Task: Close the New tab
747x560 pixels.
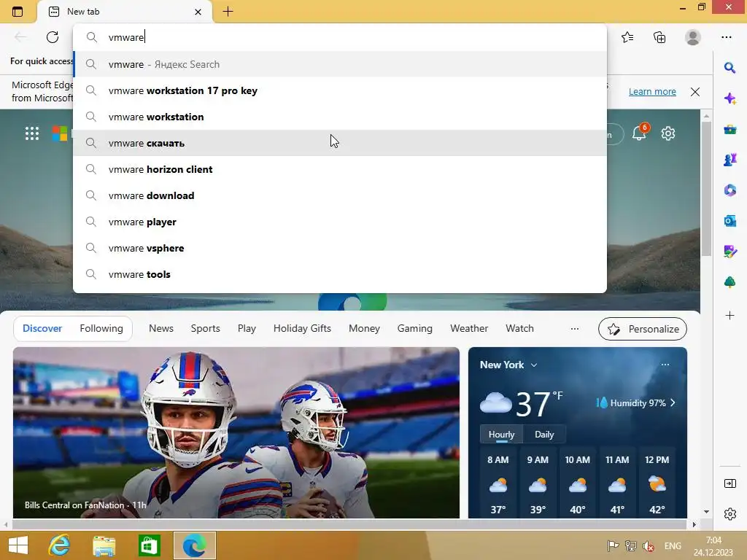Action: 198,12
